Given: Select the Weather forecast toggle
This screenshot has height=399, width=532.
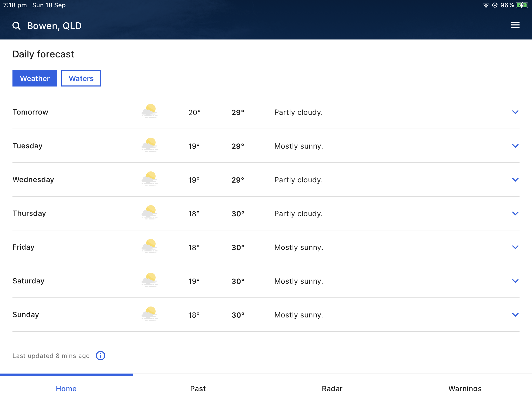Looking at the screenshot, I should tap(35, 78).
